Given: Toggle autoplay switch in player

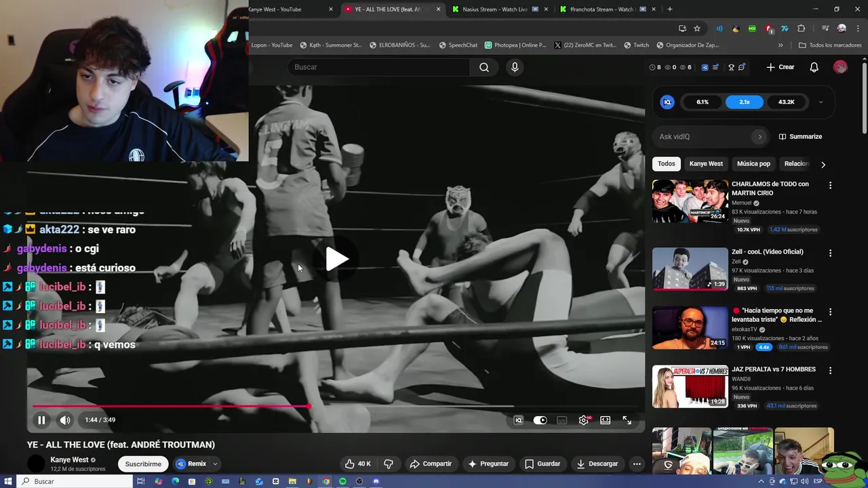Looking at the screenshot, I should 540,420.
